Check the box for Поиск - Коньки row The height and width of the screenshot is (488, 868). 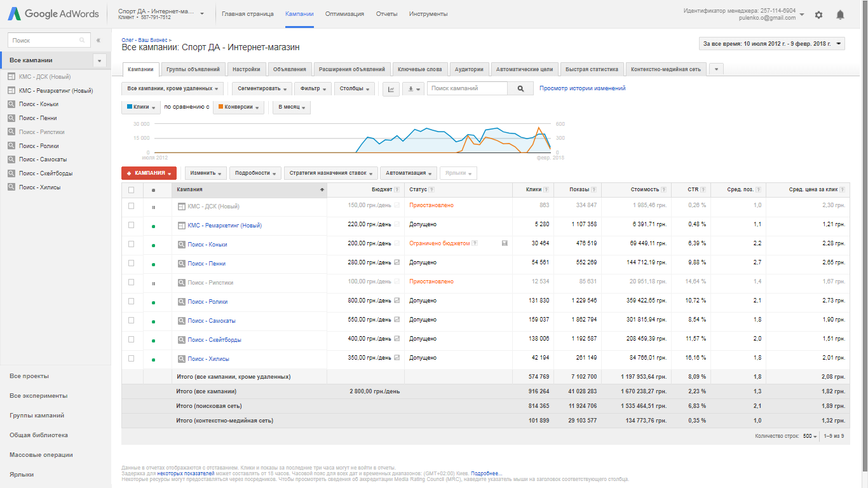[132, 244]
